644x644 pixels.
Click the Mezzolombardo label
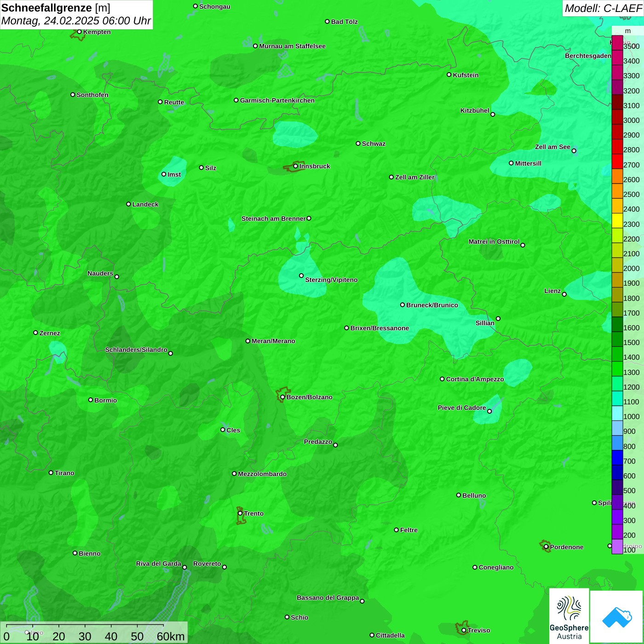pos(262,474)
